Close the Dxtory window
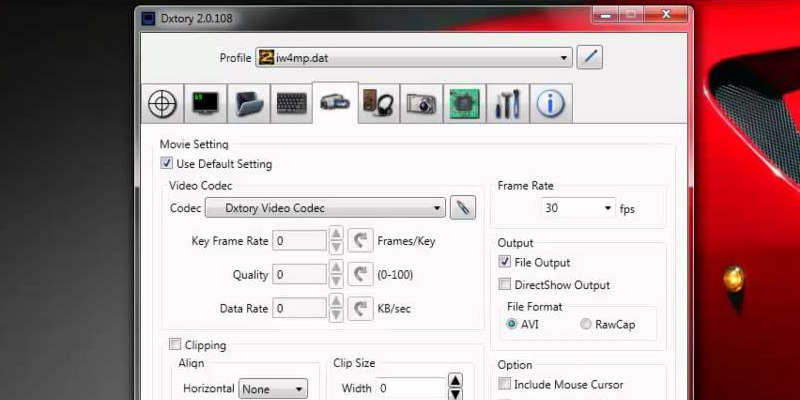This screenshot has height=400, width=800. coord(666,15)
